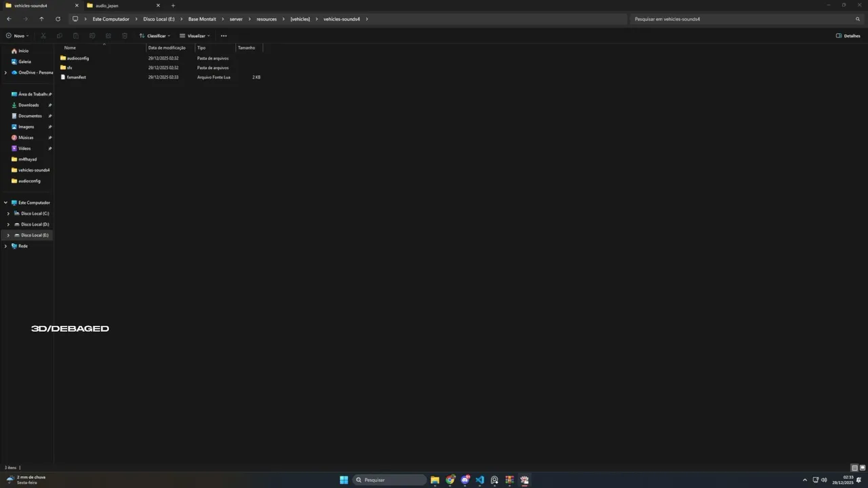The width and height of the screenshot is (868, 488).
Task: Go to Base Montalt in breadcrumb
Action: point(202,19)
